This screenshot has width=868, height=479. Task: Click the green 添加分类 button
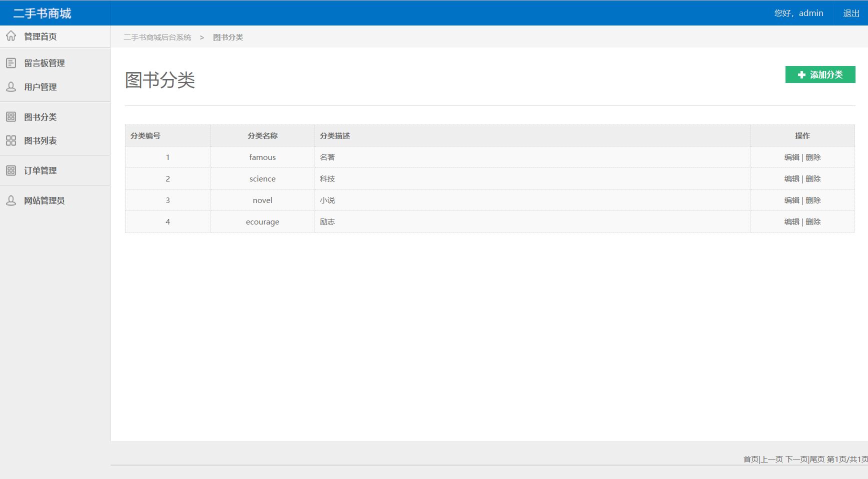point(820,74)
